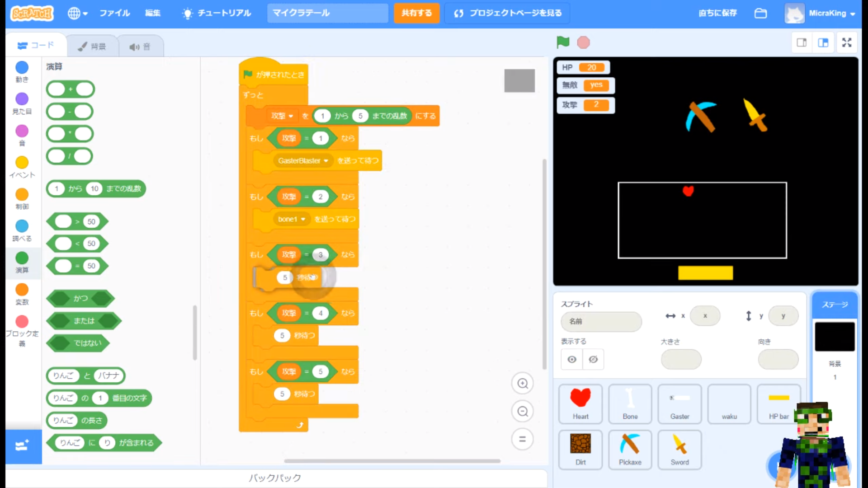
Task: Click the green flag to run project
Action: coord(563,42)
